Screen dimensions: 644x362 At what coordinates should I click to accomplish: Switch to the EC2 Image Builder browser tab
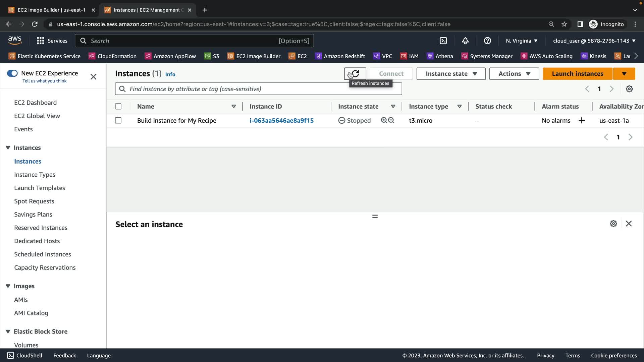[51, 10]
